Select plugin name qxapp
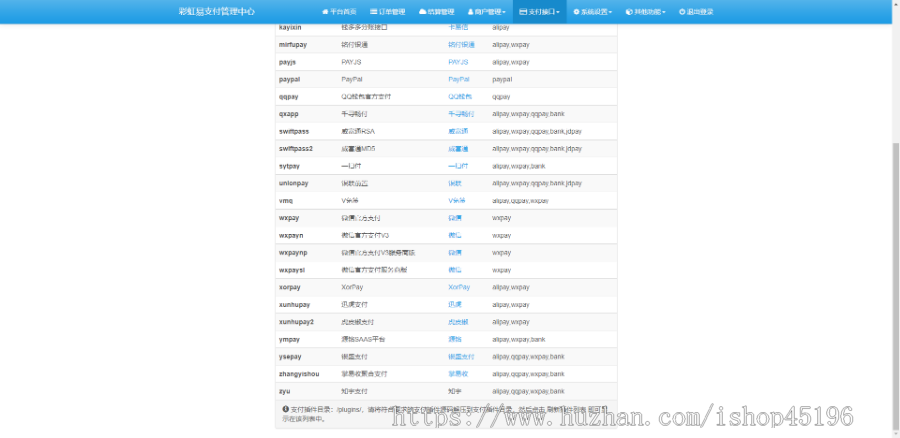 [289, 114]
